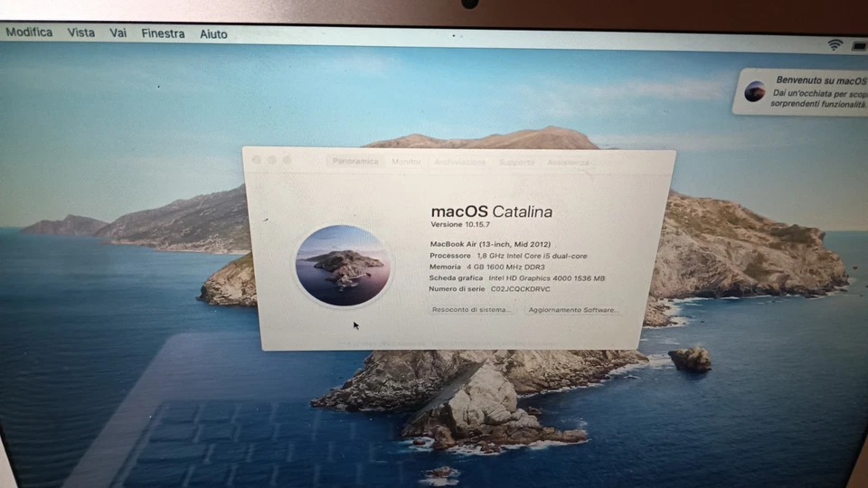
Task: Click the Versione 10.15.7 text
Action: (460, 225)
